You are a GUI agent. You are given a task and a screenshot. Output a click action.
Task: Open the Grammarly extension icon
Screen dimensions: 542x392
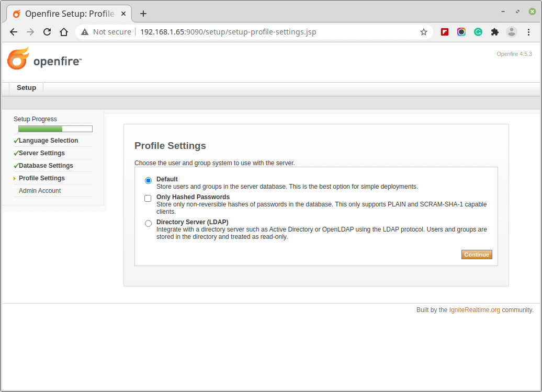(x=478, y=32)
